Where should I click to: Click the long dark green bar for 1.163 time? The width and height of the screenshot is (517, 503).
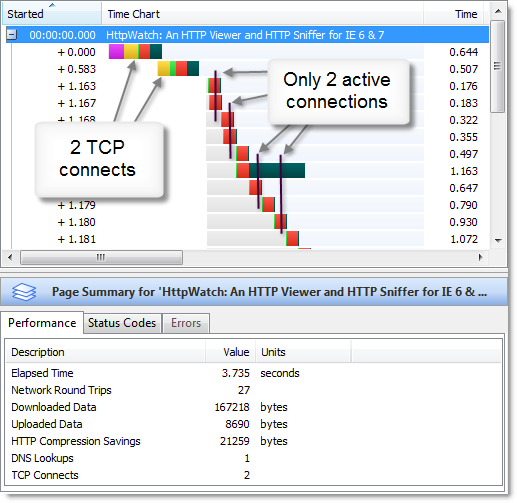click(x=277, y=170)
